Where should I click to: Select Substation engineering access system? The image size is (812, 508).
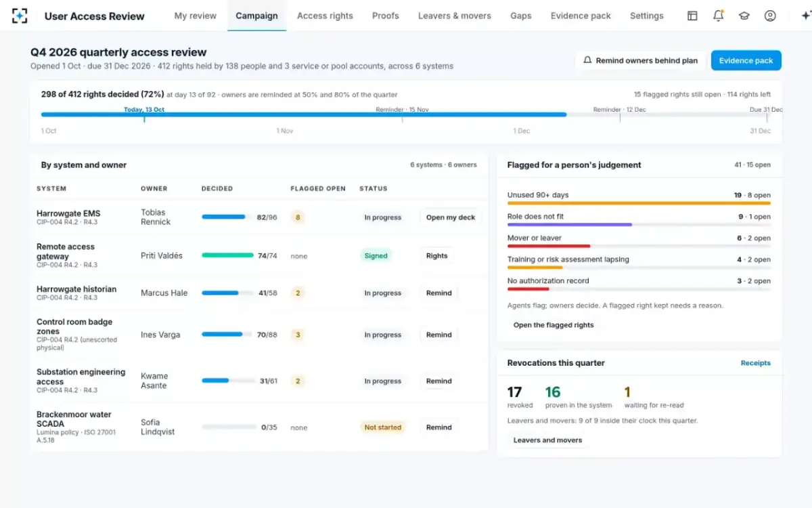point(81,377)
